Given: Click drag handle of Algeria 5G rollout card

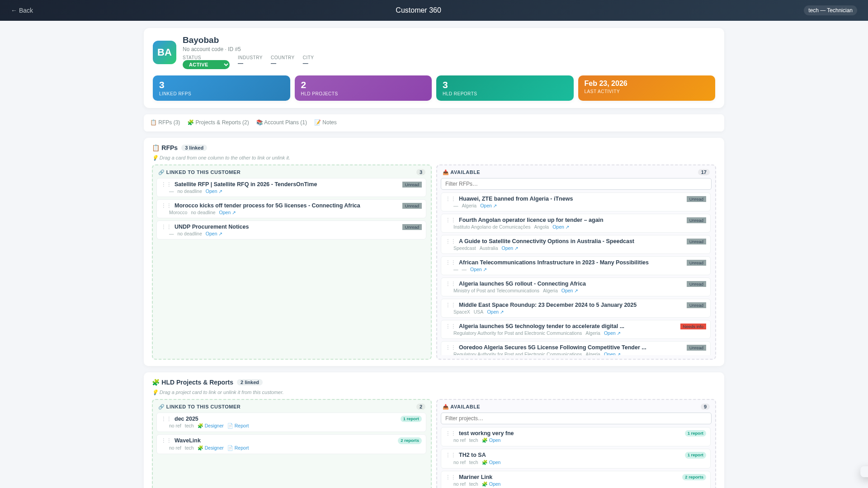Looking at the screenshot, I should [x=451, y=284].
